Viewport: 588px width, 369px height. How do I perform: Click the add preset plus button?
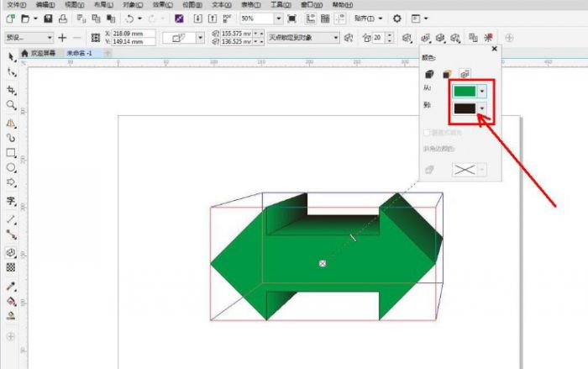pyautogui.click(x=62, y=38)
